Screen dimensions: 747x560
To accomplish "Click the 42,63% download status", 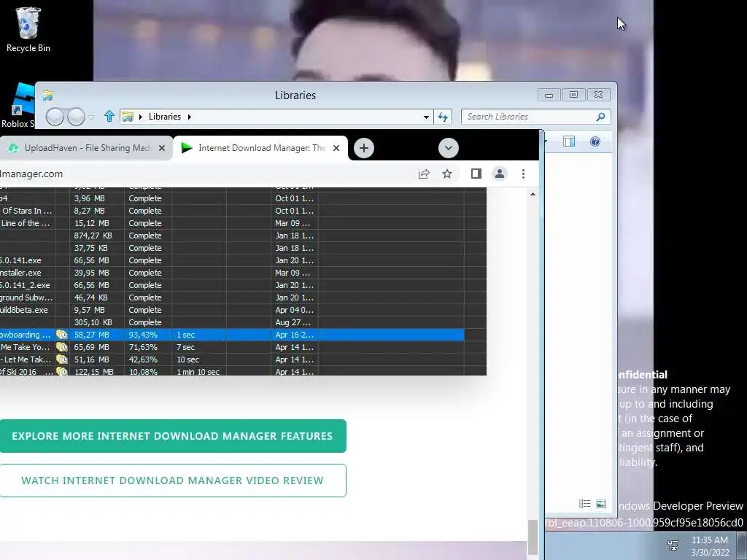I will [x=143, y=359].
